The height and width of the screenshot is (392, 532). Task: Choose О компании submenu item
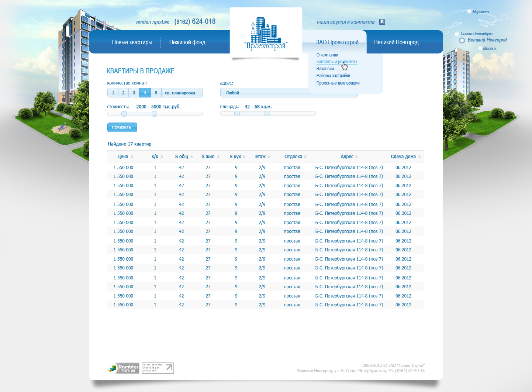[327, 55]
